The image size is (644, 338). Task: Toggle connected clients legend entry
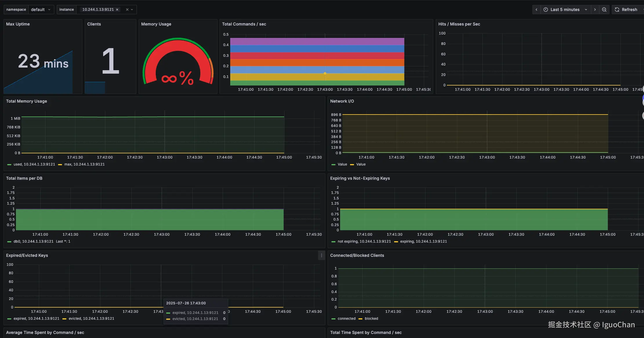[346, 319]
